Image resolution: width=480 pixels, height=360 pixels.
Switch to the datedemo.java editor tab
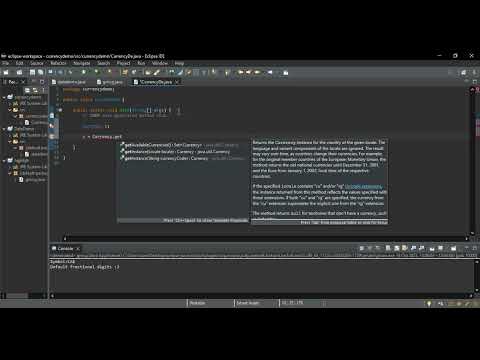pyautogui.click(x=69, y=82)
